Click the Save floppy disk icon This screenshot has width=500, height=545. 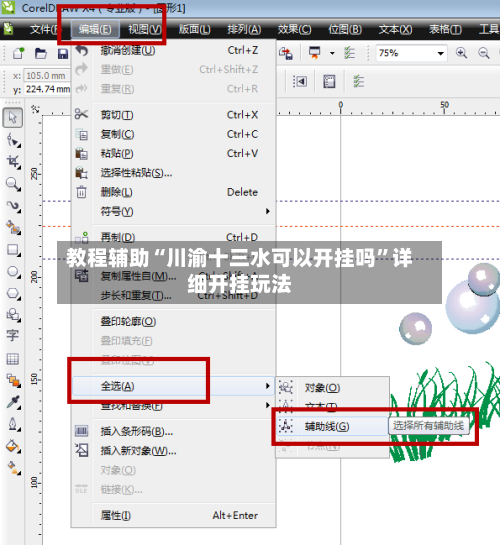(x=63, y=54)
